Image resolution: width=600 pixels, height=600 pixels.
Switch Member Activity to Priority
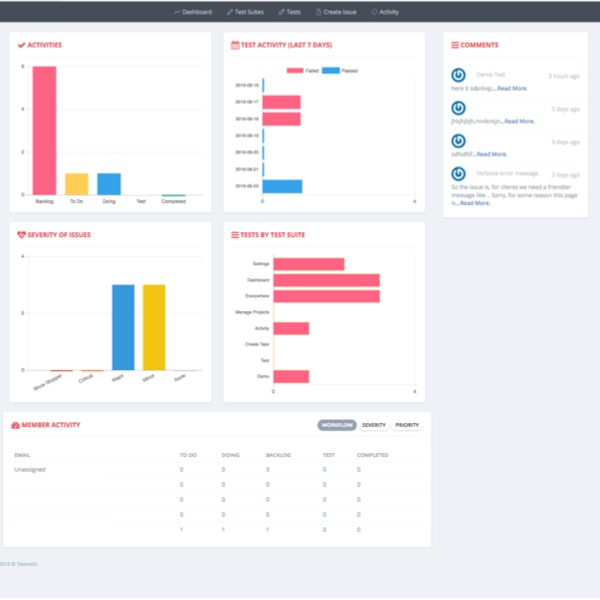point(407,425)
